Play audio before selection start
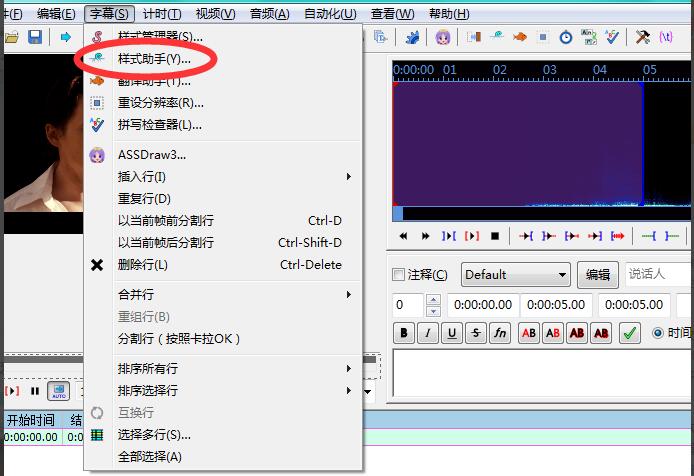Screen dimensions: 694x476 (x=526, y=236)
